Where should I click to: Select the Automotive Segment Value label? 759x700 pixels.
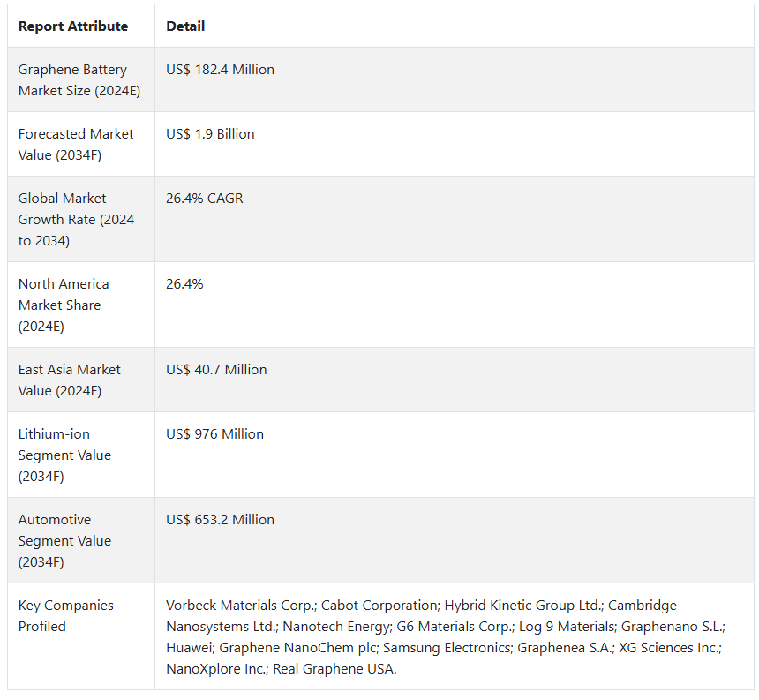point(64,540)
